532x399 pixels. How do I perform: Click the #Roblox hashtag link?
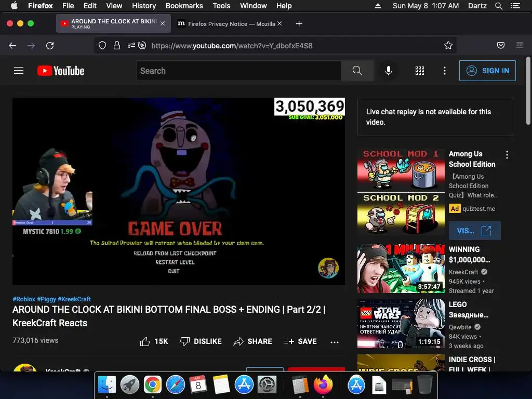[24, 299]
